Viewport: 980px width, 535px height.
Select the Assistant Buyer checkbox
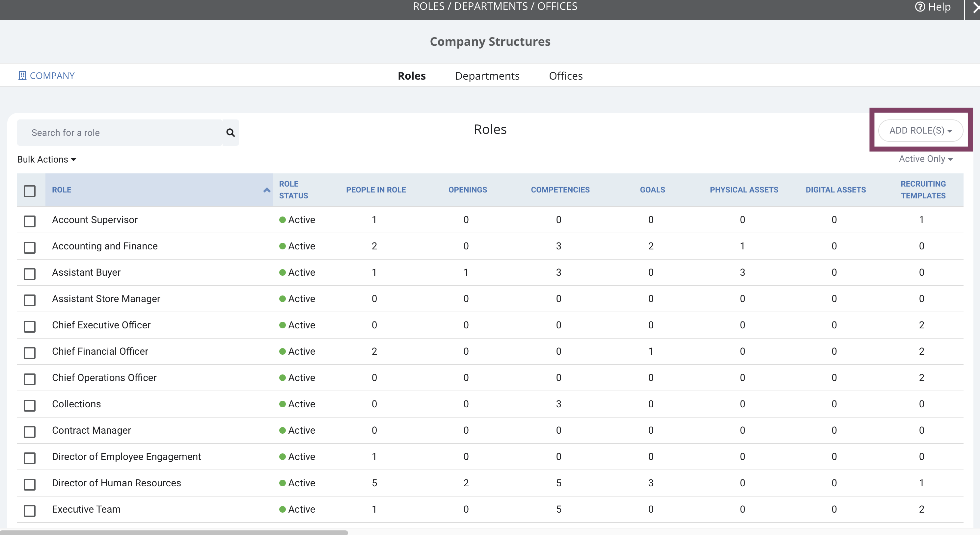[30, 274]
